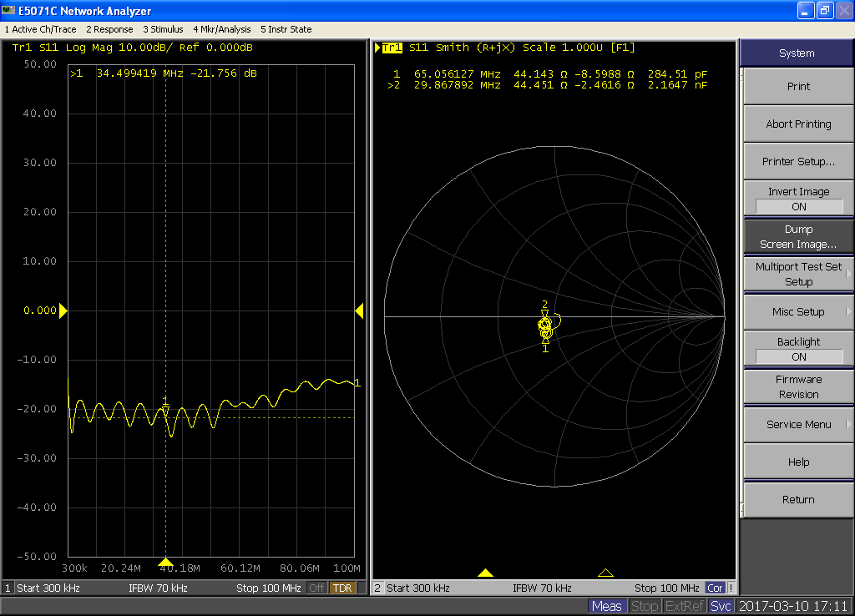Viewport: 855px width, 616px height.
Task: Click channel 1 Stop 100 MHz field
Action: pyautogui.click(x=268, y=588)
